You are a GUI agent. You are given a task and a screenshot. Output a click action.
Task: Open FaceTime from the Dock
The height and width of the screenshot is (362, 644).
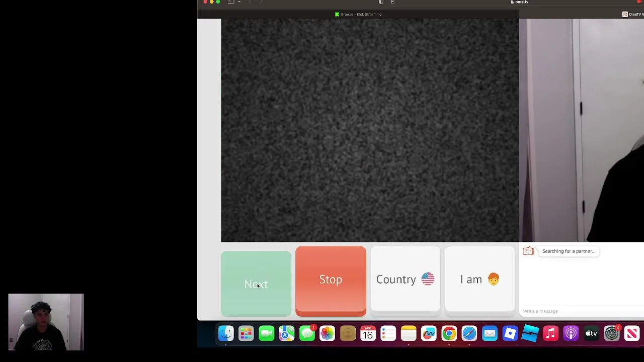point(267,333)
